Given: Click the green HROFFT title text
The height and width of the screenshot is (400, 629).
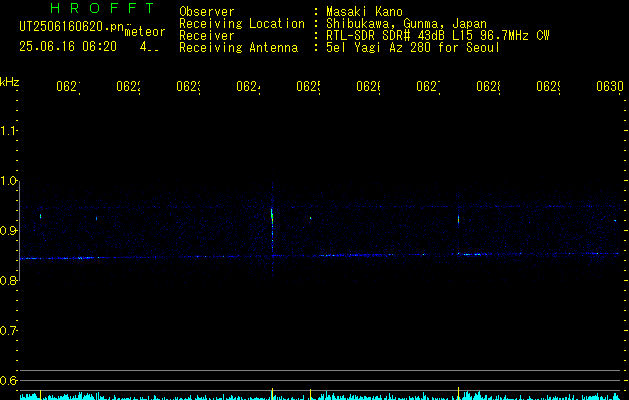Looking at the screenshot, I should click(x=102, y=8).
